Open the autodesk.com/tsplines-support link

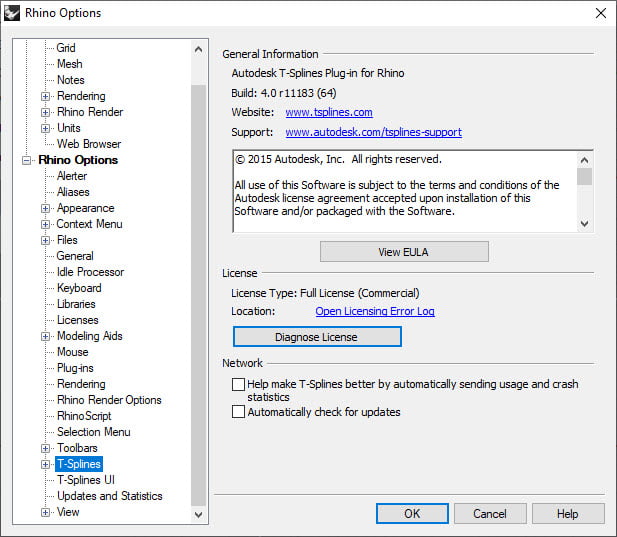pos(373,132)
